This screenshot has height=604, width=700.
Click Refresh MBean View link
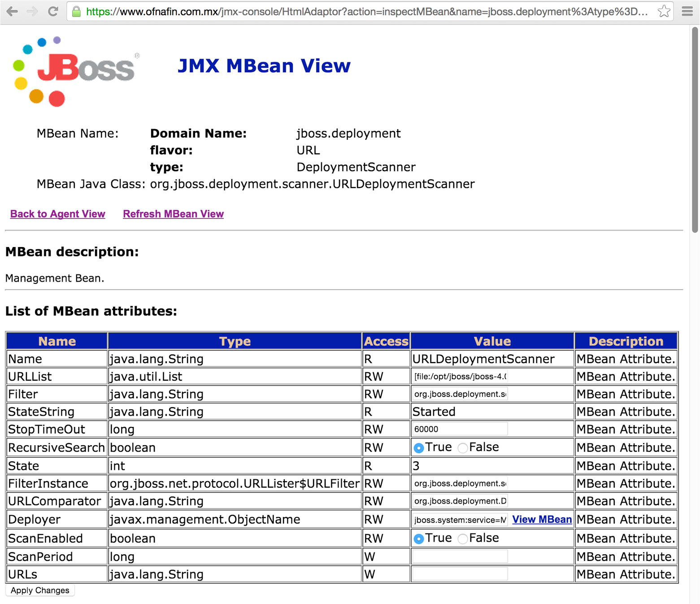click(x=173, y=214)
